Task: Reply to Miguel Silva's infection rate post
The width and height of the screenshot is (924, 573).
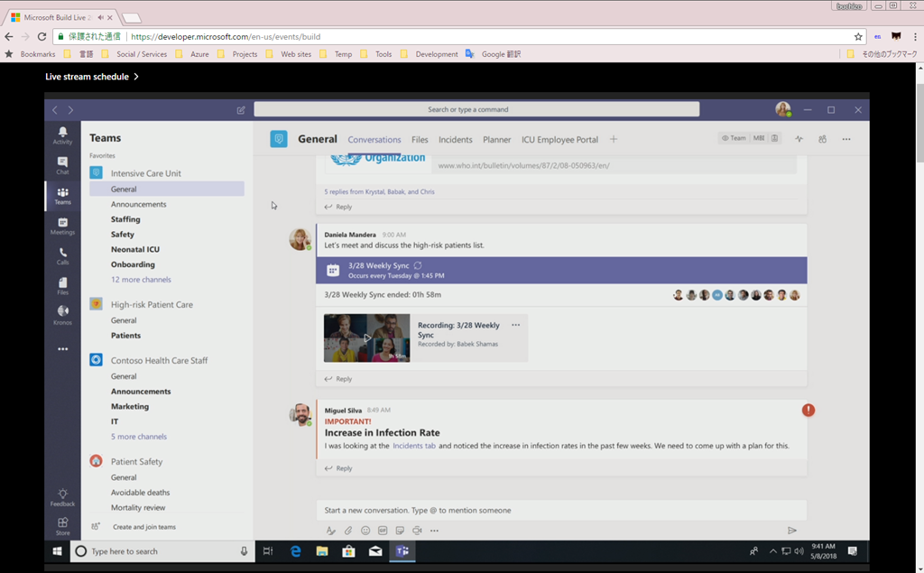Action: point(339,468)
